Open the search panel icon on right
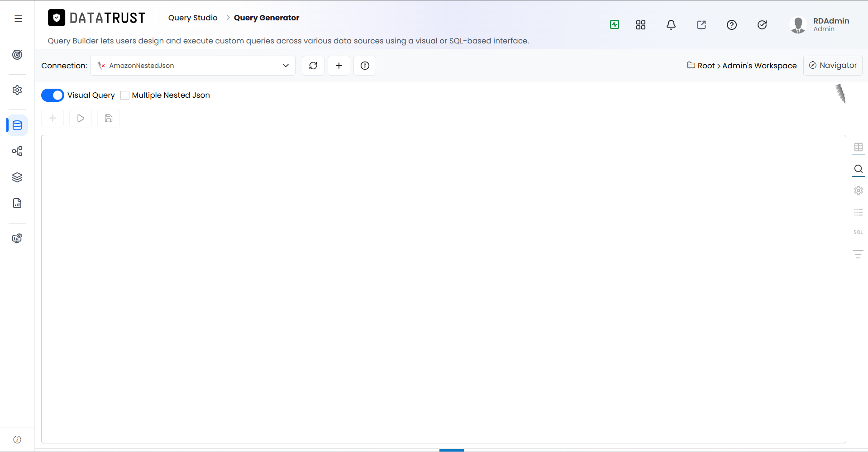 click(x=858, y=169)
